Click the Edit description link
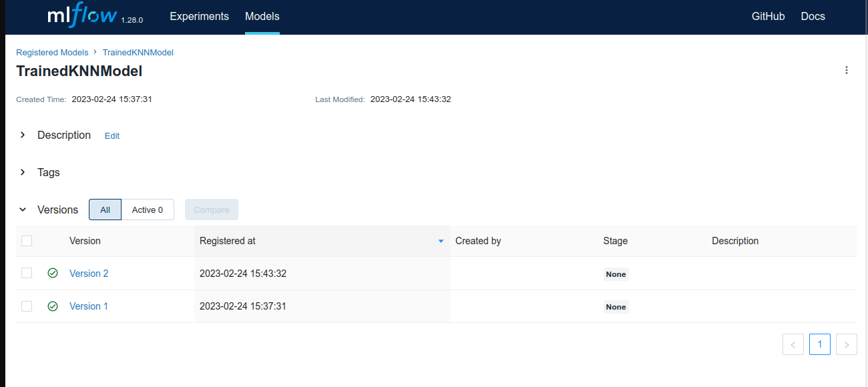868x387 pixels. click(x=112, y=135)
